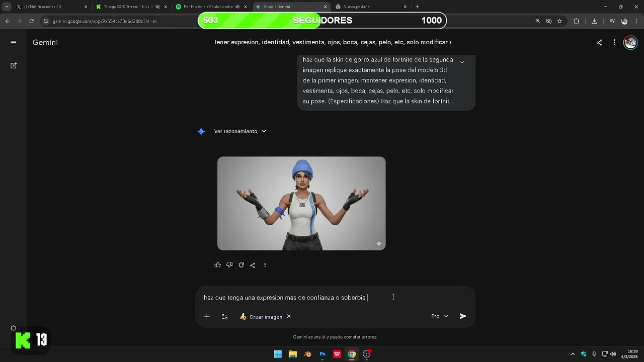Open Chrome downloads
The image size is (644, 362).
point(594,21)
